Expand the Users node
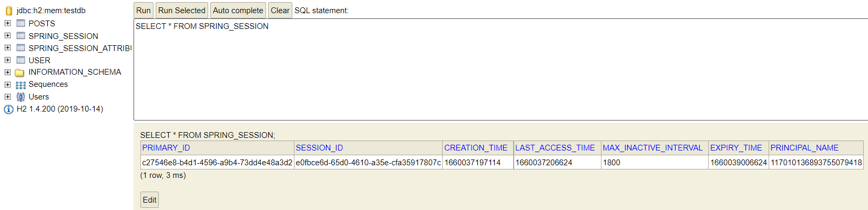This screenshot has width=868, height=210. click(7, 97)
